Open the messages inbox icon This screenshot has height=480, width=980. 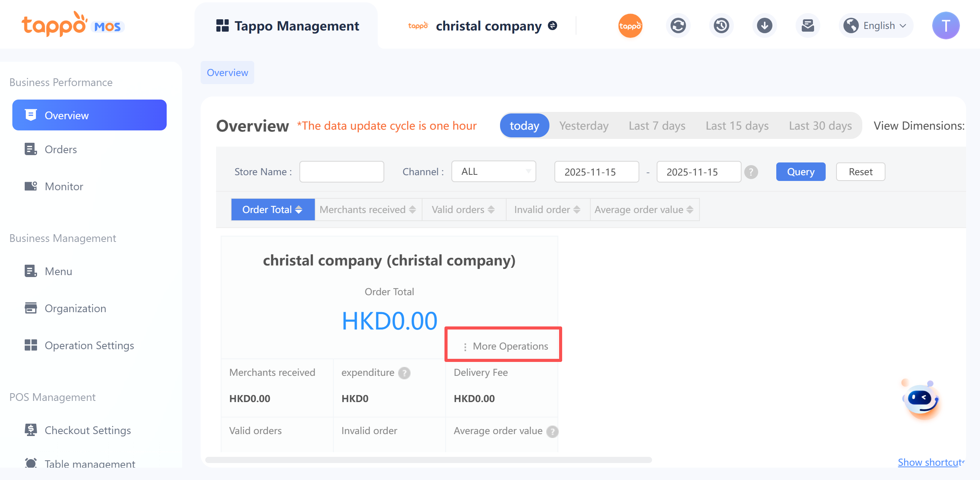pyautogui.click(x=808, y=26)
